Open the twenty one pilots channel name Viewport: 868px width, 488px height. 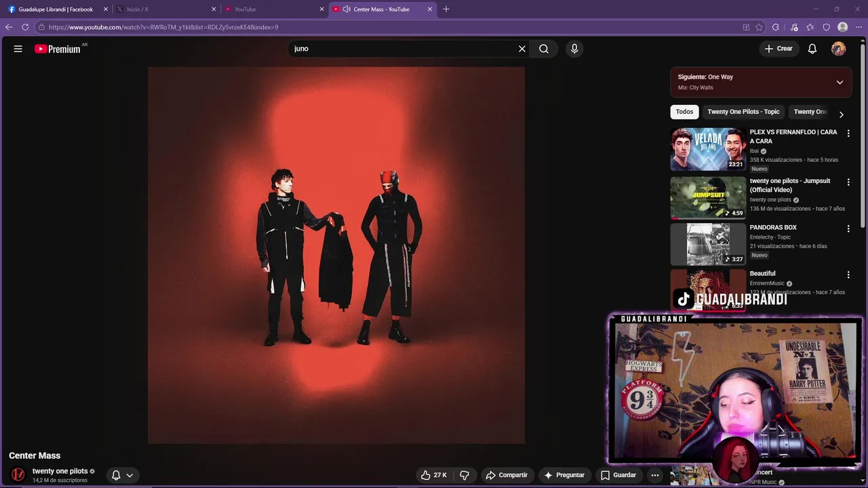[60, 471]
